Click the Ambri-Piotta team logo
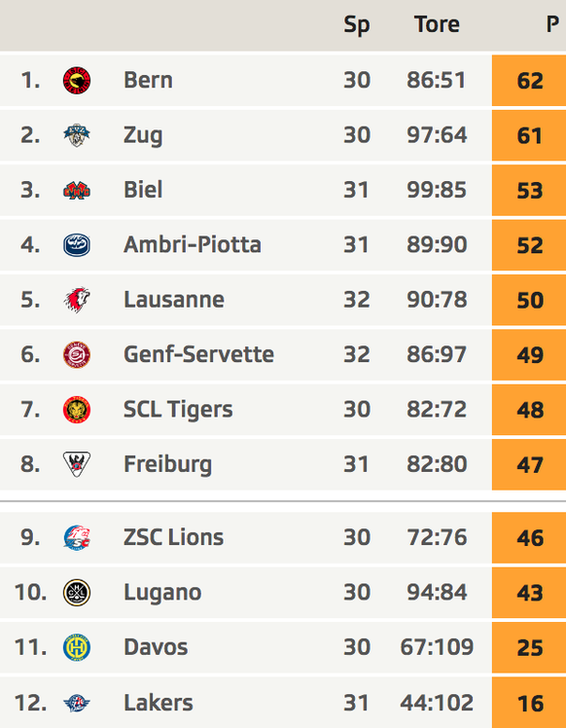This screenshot has height=728, width=566. coord(77,245)
